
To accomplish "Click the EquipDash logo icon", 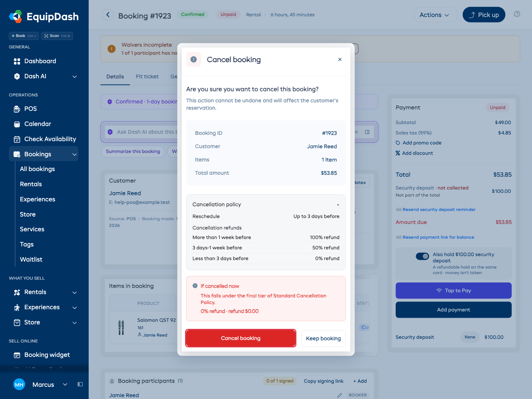I will tap(16, 16).
